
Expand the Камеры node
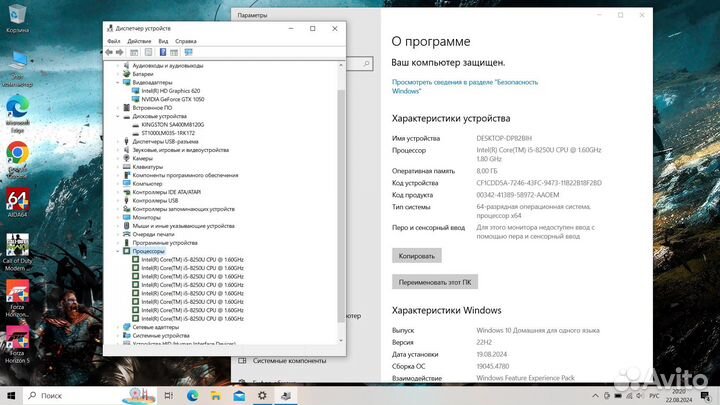pyautogui.click(x=118, y=158)
